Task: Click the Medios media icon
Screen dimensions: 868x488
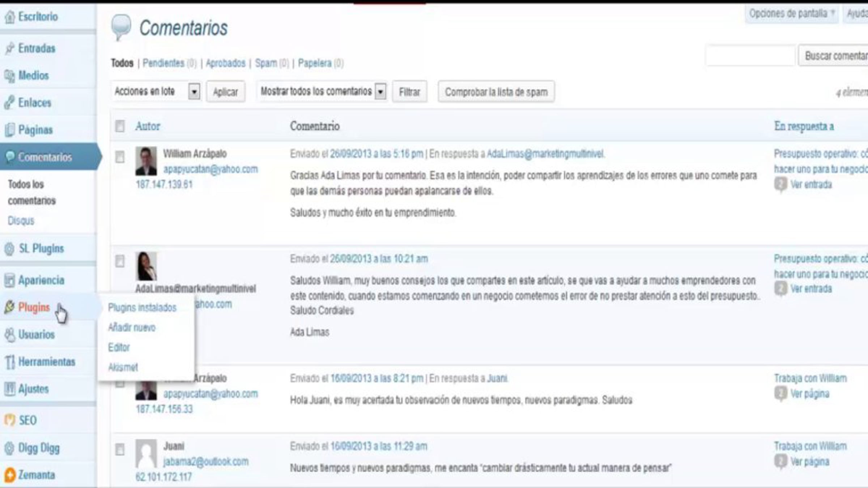Action: point(10,76)
